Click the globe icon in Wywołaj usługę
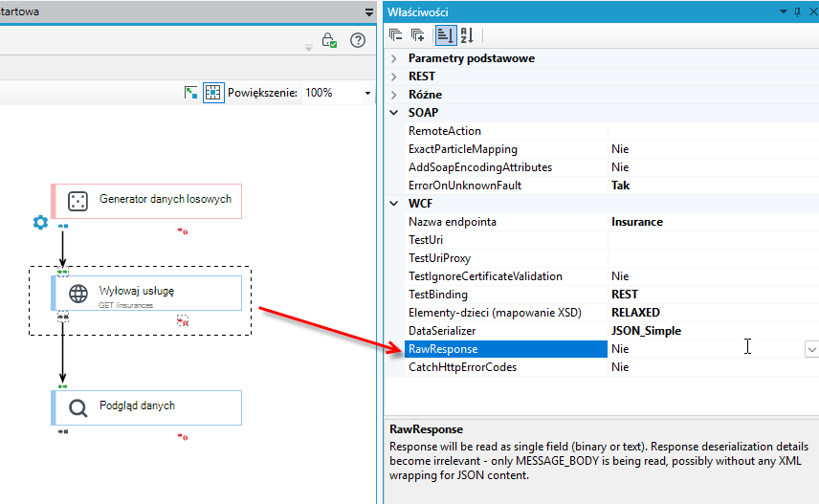819x504 pixels. click(78, 294)
